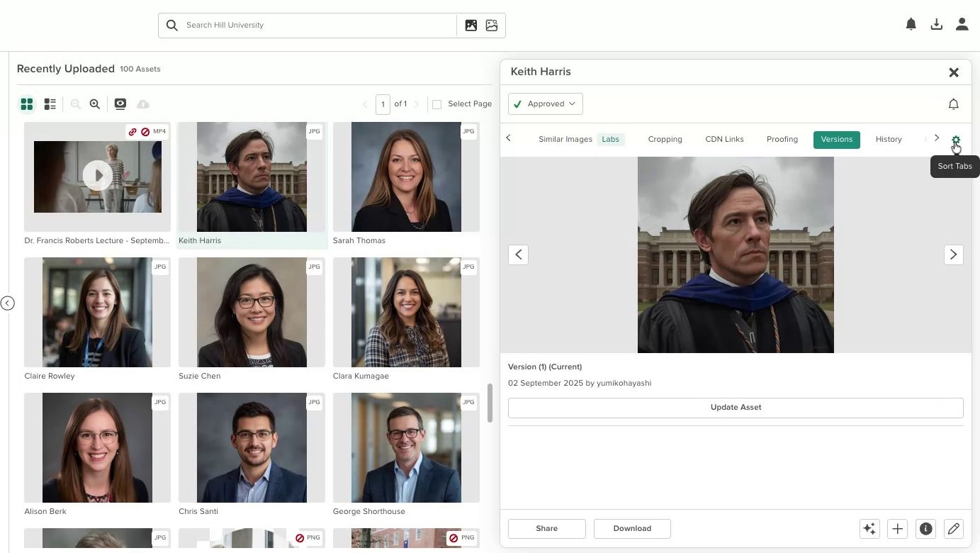Click the preview eye toolbar icon

click(x=120, y=104)
